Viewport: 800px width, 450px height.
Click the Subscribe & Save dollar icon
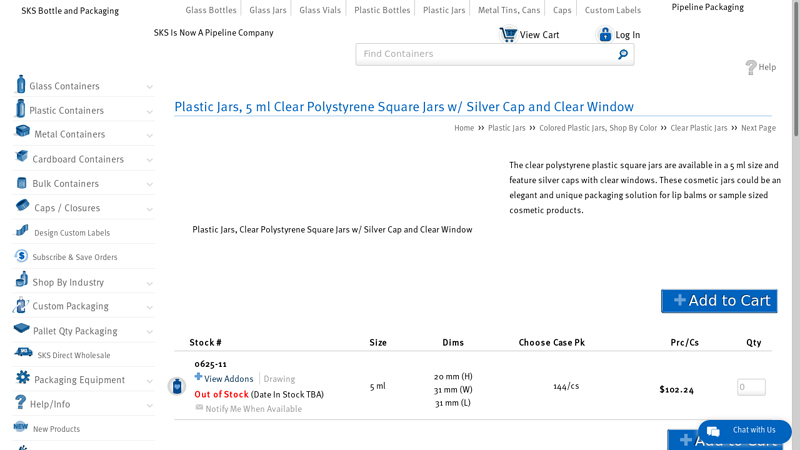pos(21,256)
